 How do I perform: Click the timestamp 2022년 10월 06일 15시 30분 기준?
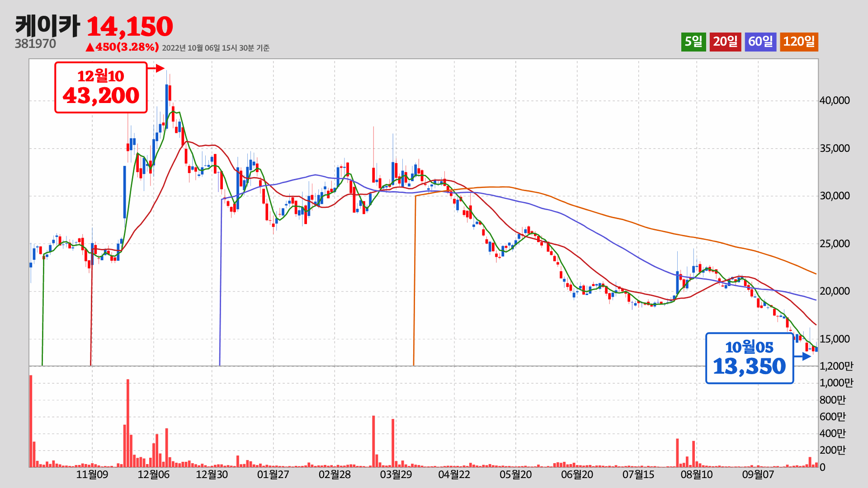[x=216, y=48]
